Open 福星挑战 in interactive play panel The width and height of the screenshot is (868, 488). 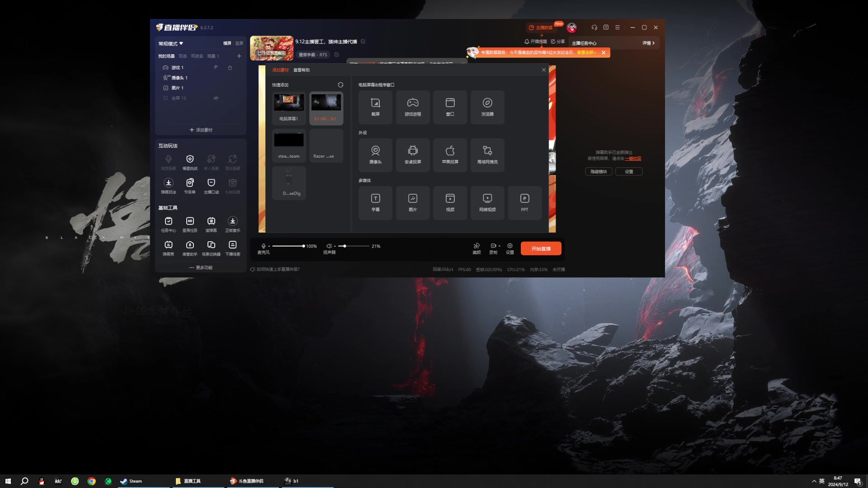click(x=190, y=162)
